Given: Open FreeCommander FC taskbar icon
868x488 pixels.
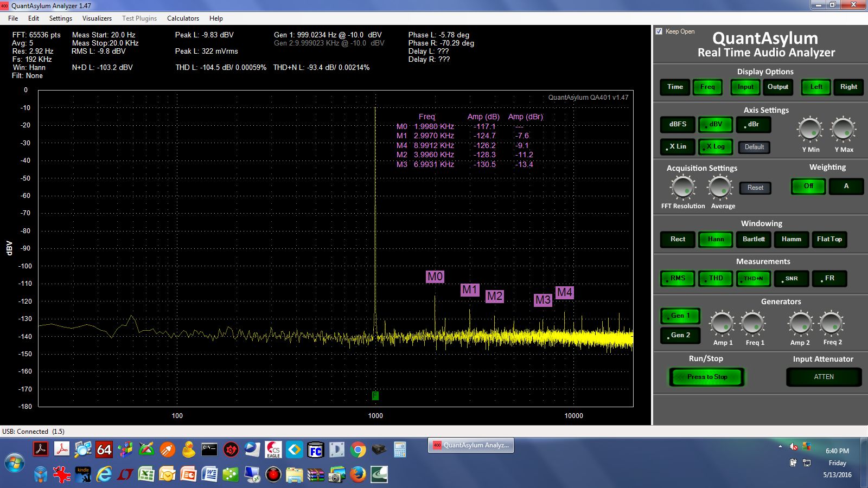Looking at the screenshot, I should pyautogui.click(x=315, y=450).
